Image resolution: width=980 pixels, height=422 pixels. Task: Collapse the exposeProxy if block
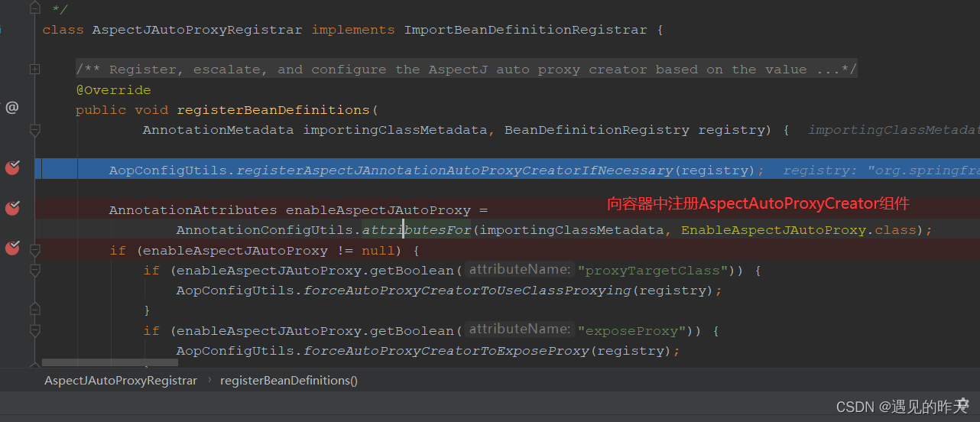34,331
